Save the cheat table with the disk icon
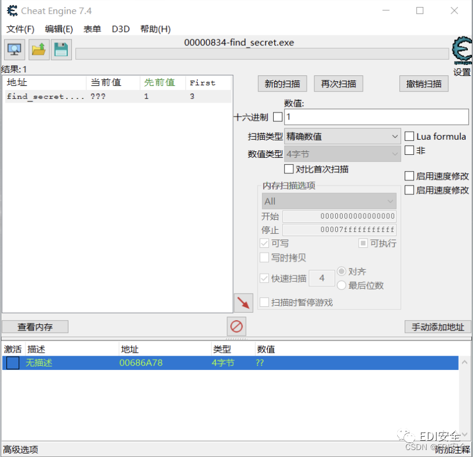This screenshot has width=476, height=457. [61, 49]
